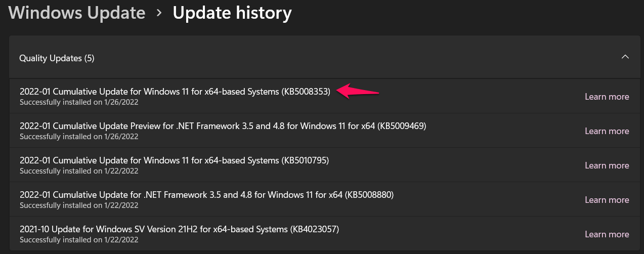Select the .NET Framework Preview KB5009469 entry title
The height and width of the screenshot is (254, 644).
(x=223, y=126)
